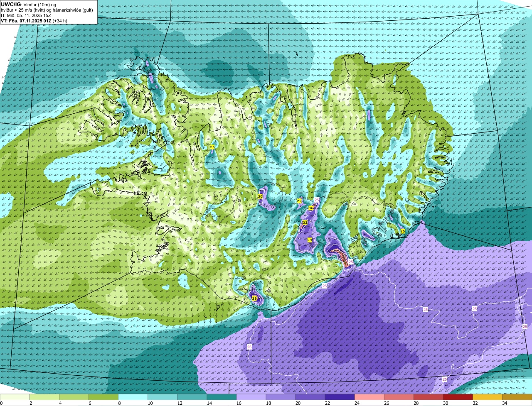Click the yellow 30 gust marker

(260, 196)
